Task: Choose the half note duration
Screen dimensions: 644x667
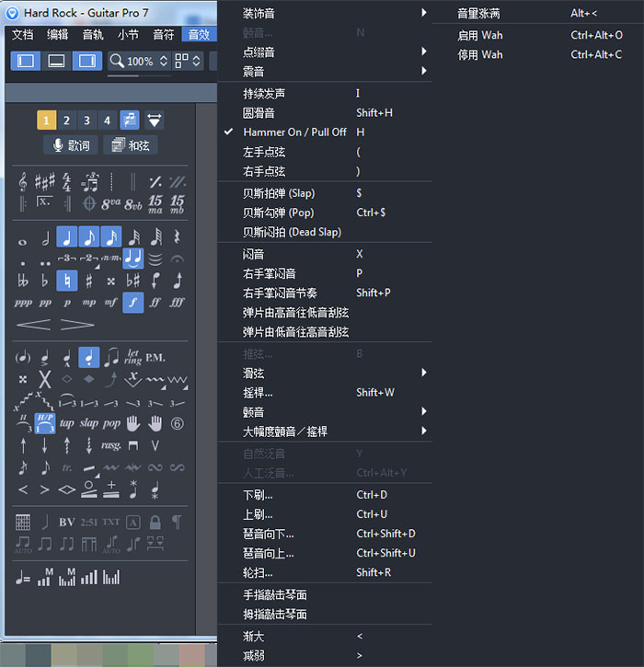Action: 45,238
